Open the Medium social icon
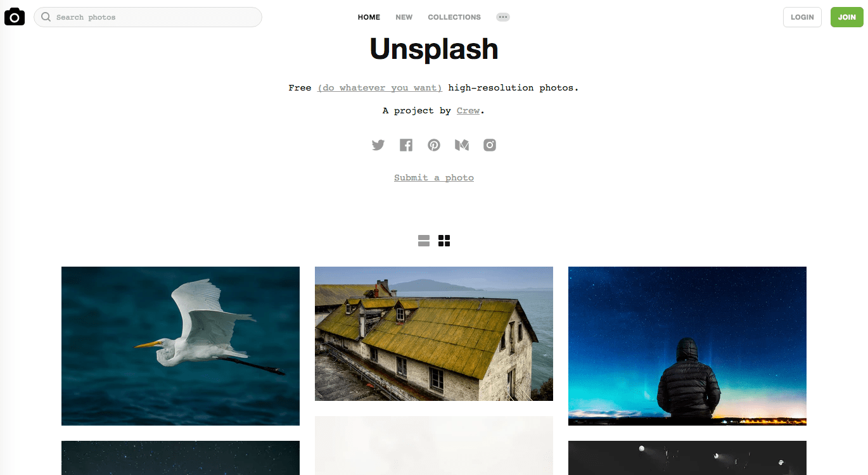868x475 pixels. pyautogui.click(x=462, y=145)
